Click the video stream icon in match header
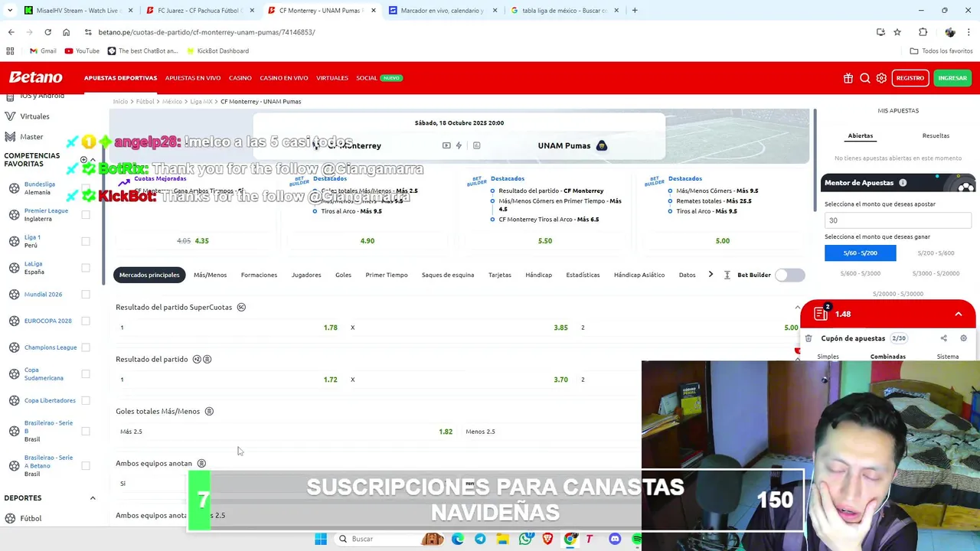 coord(446,145)
